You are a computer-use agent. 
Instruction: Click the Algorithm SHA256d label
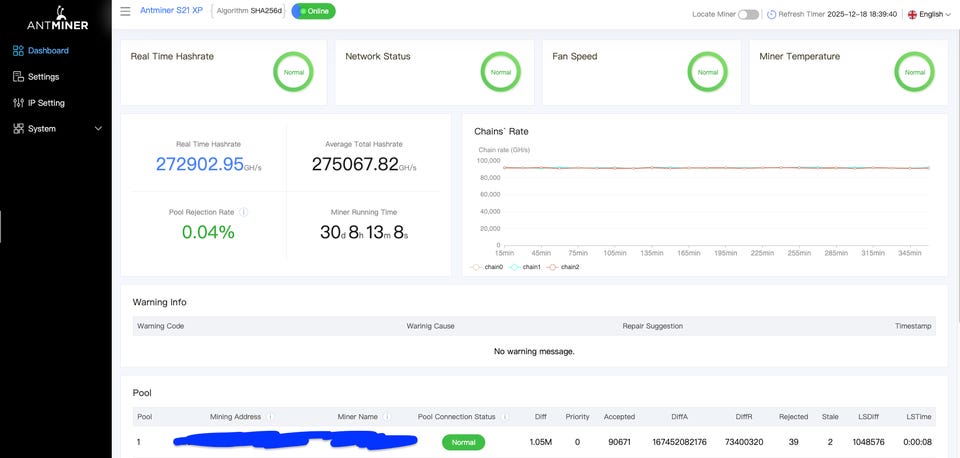pyautogui.click(x=248, y=11)
